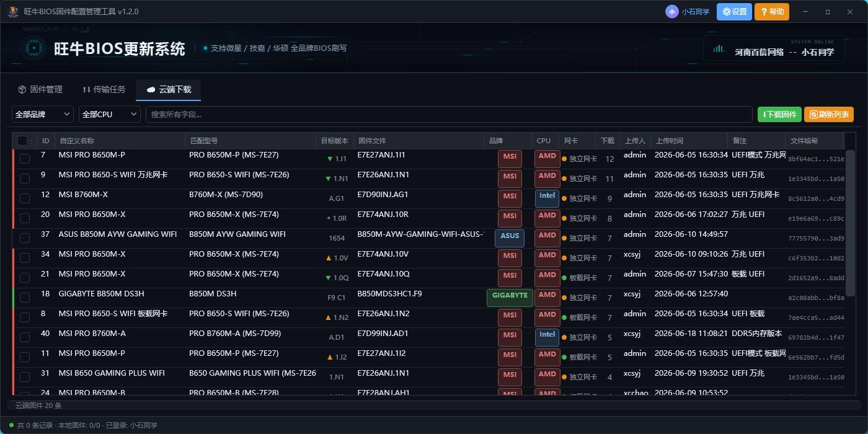
Task: Click upload time 2026-06-18 11:08:21
Action: point(691,334)
